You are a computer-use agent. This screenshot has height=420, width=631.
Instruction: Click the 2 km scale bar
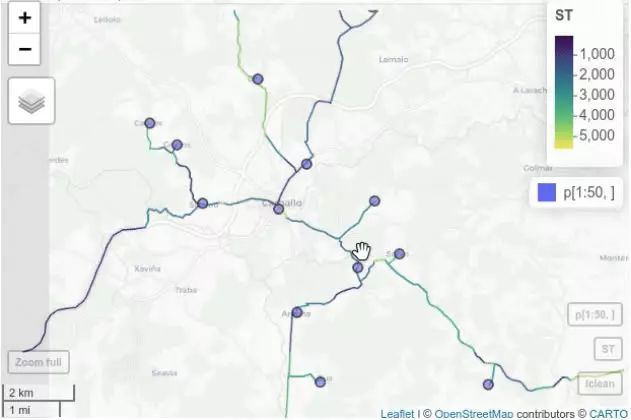[x=39, y=393]
